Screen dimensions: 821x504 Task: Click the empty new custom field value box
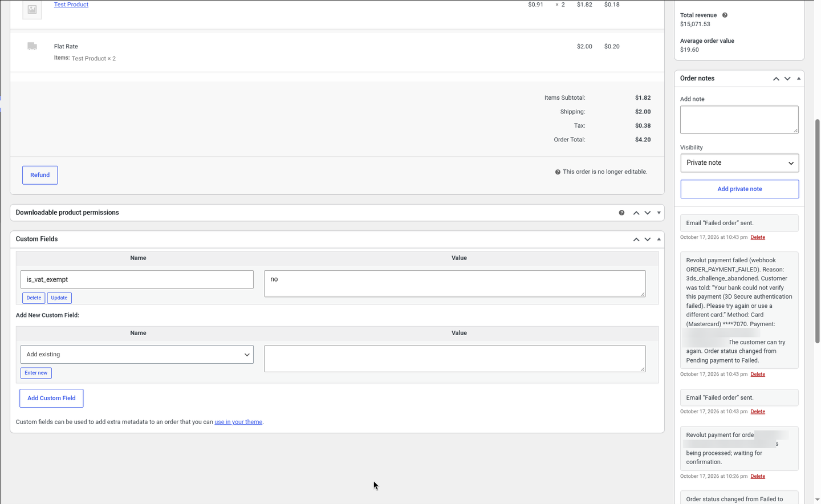pos(455,359)
